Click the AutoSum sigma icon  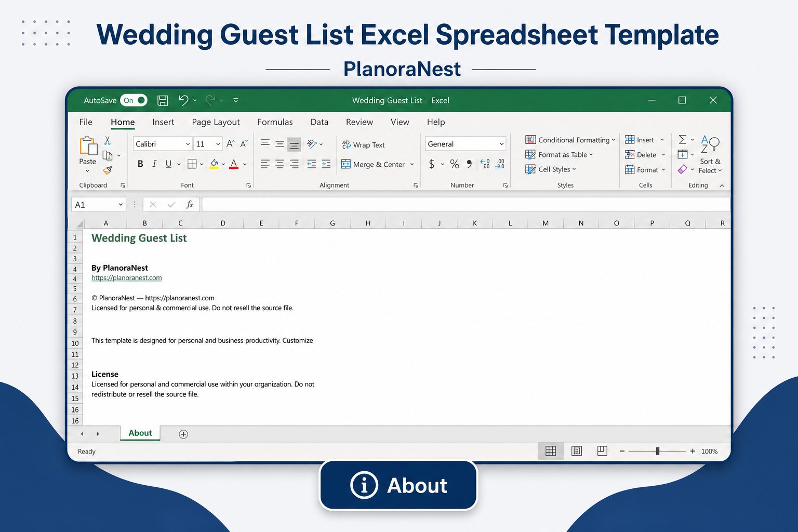point(683,139)
